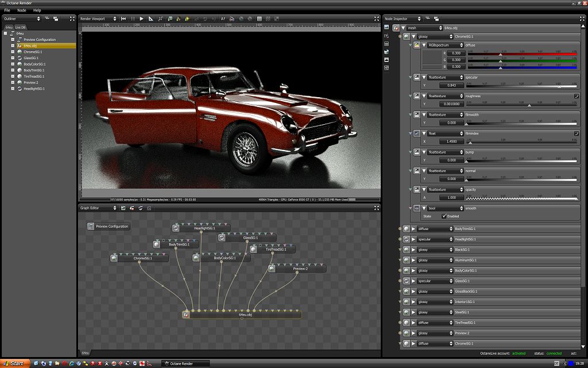The width and height of the screenshot is (588, 368).
Task: Click the ChromeSG:1 node sphere icon in graph
Action: click(114, 259)
